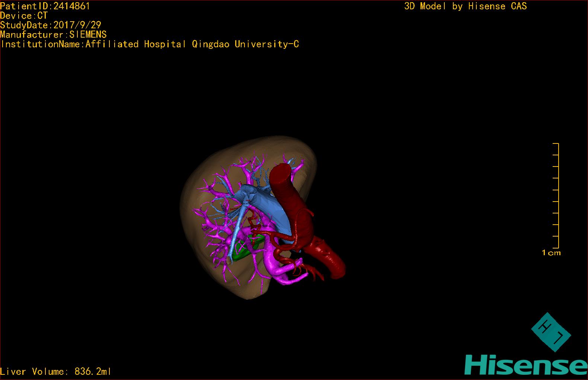Click the Liver Volume: 836.2ml readout

[56, 371]
